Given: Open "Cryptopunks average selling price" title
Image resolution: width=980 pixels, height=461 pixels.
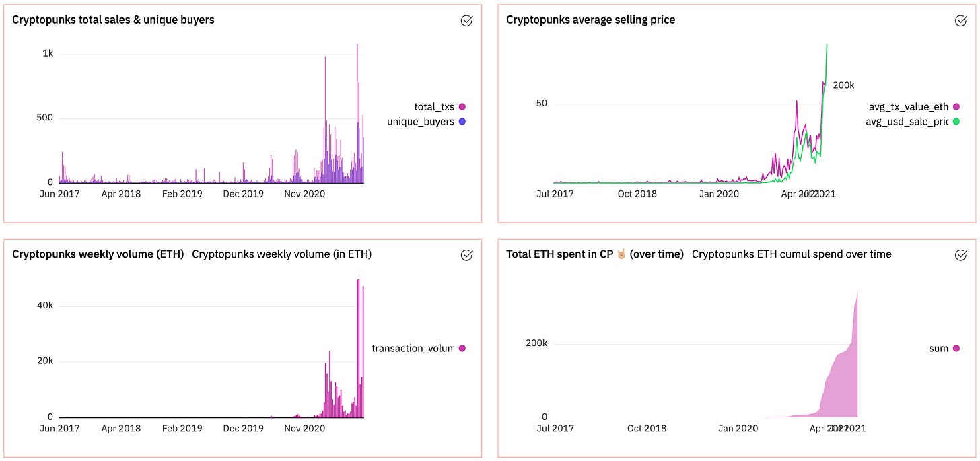Looking at the screenshot, I should tap(590, 20).
